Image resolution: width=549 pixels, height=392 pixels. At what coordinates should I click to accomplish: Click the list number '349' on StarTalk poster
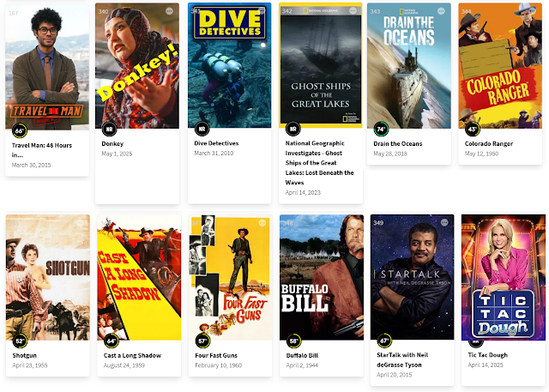(x=378, y=223)
